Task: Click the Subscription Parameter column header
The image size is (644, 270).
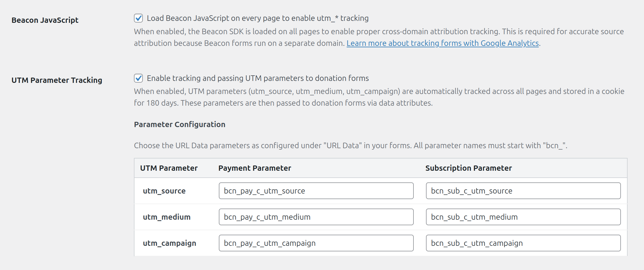Action: click(468, 168)
